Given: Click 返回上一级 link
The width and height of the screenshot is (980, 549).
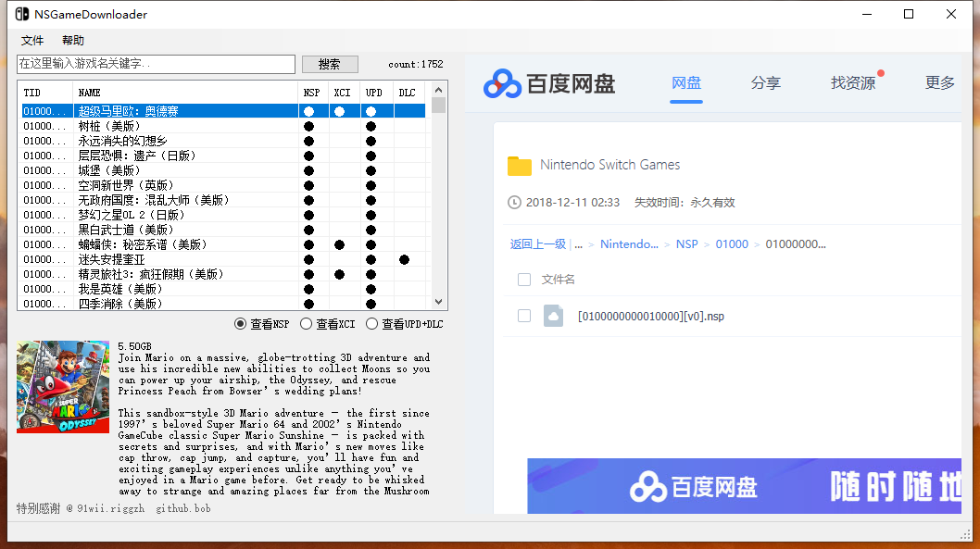Looking at the screenshot, I should pos(537,244).
